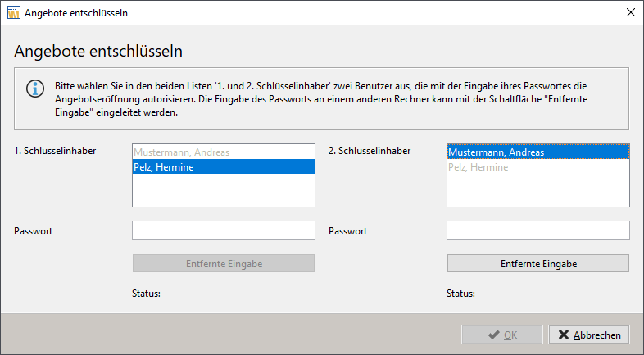The height and width of the screenshot is (355, 644).
Task: Focus the Passwort field for first key holder
Action: click(224, 230)
